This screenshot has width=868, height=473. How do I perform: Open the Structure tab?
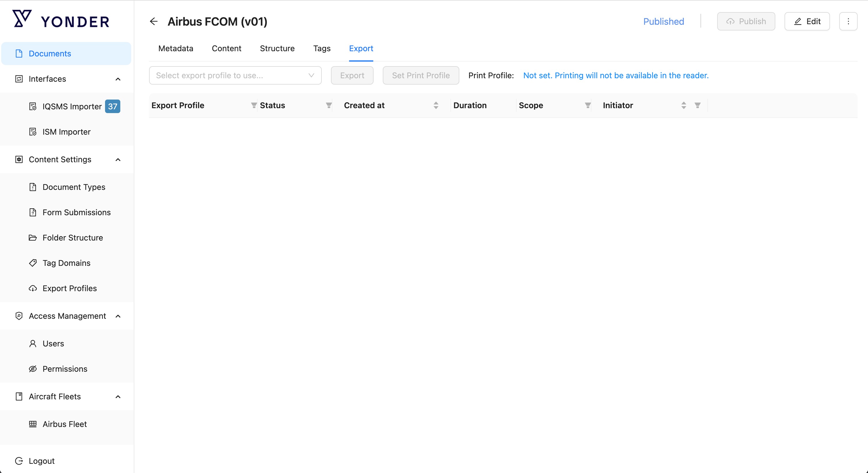point(277,49)
